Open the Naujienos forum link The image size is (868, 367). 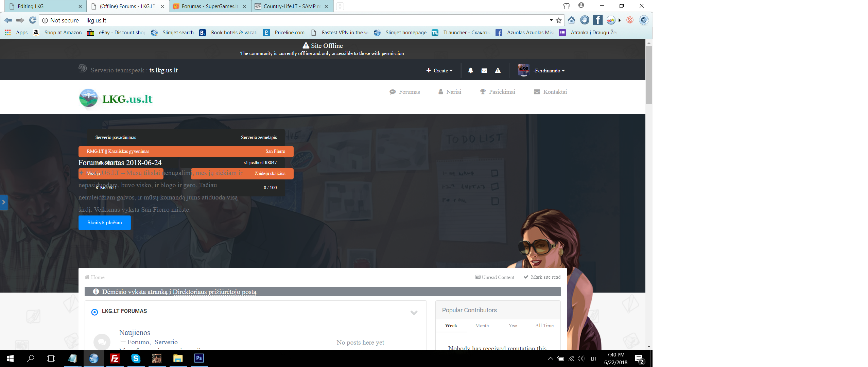pyautogui.click(x=135, y=332)
